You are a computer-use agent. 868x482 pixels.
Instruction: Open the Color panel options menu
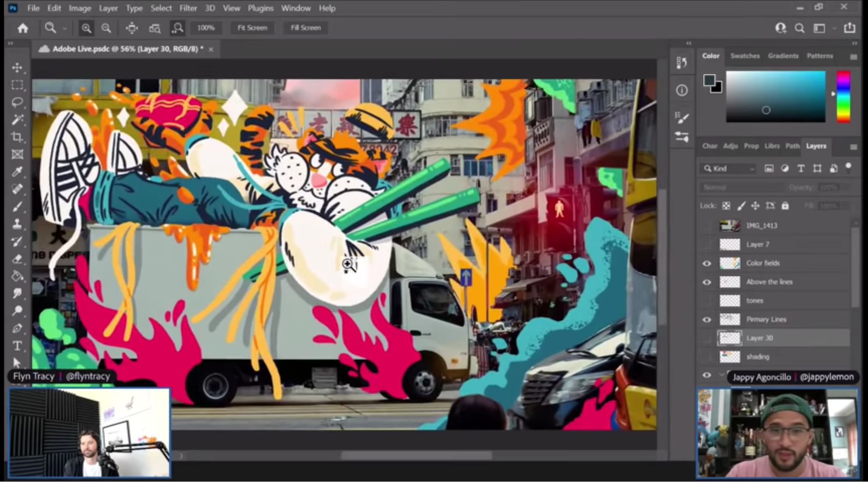tap(854, 57)
